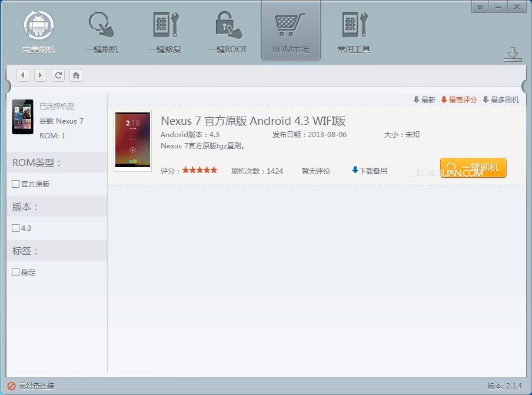Switch to the ROM市场 shopping cart tab

(x=291, y=32)
